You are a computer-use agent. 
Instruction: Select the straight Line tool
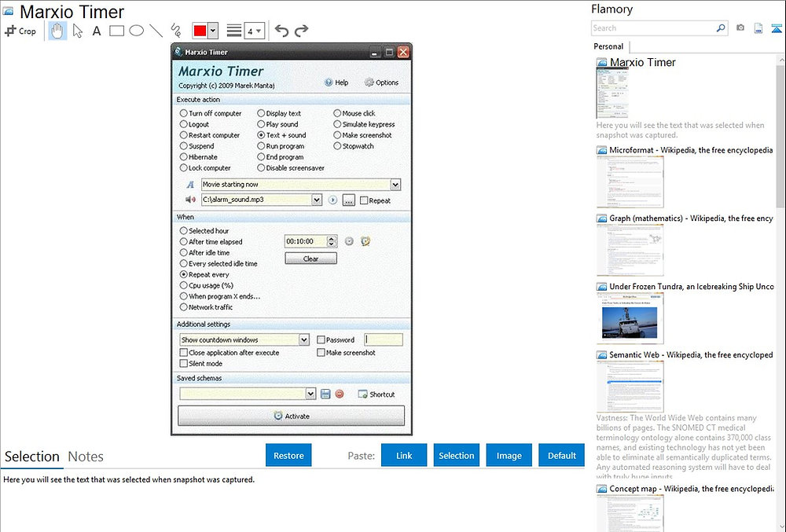pyautogui.click(x=154, y=30)
